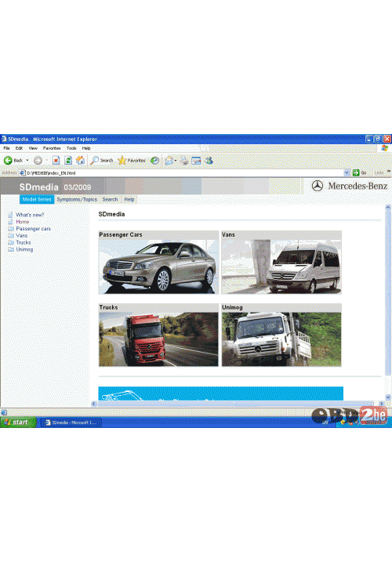Open the Favorites menu
392x562 pixels.
[52, 148]
